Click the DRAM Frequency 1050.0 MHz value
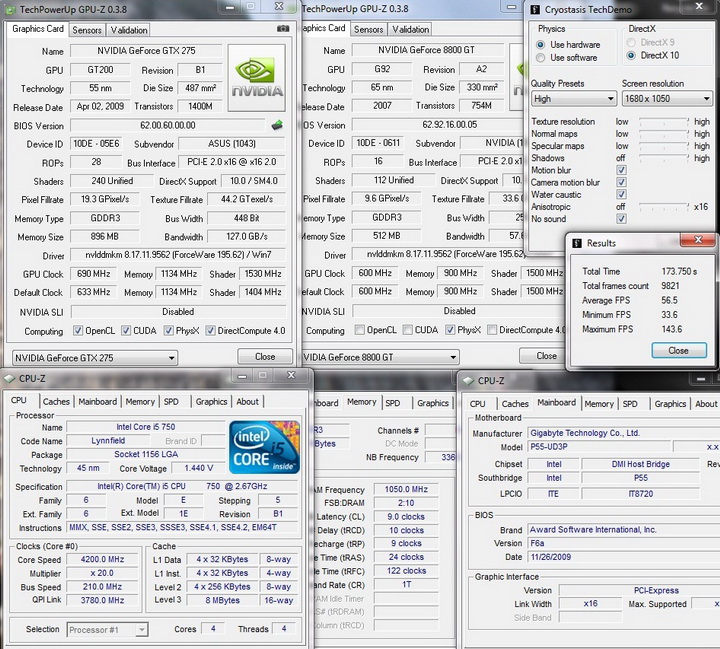 click(x=406, y=490)
